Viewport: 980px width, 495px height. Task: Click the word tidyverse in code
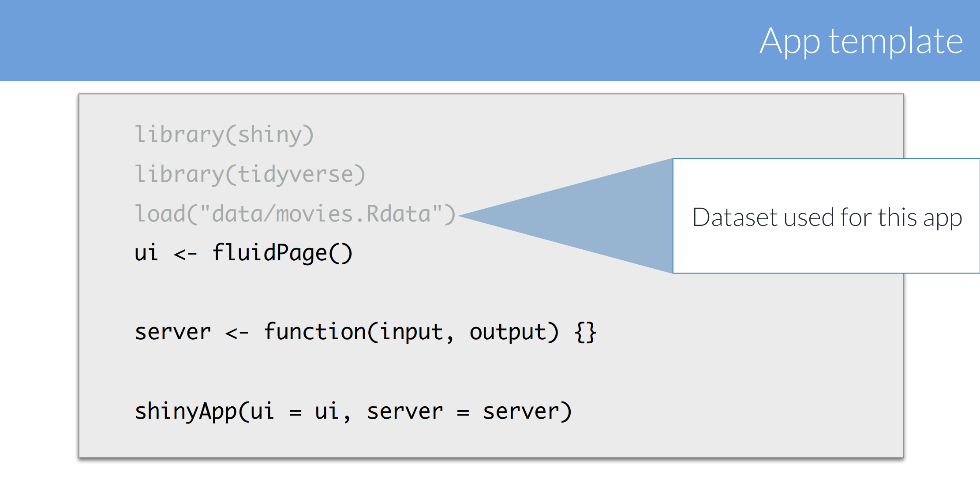[295, 174]
